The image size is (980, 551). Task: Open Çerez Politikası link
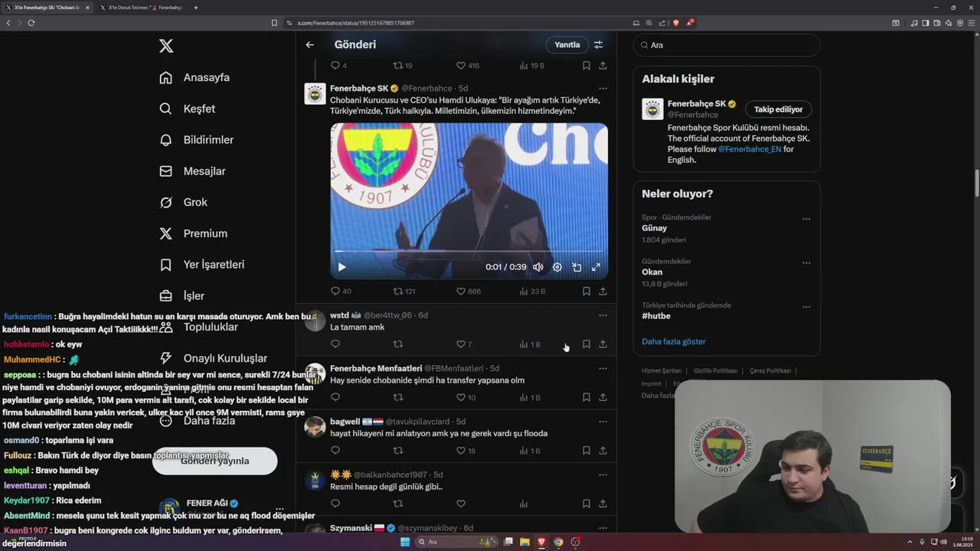[770, 371]
